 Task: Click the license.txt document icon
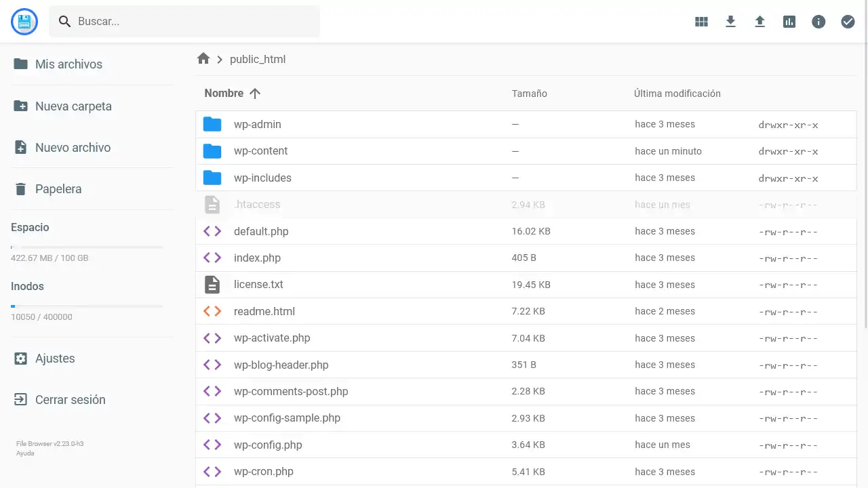click(212, 285)
